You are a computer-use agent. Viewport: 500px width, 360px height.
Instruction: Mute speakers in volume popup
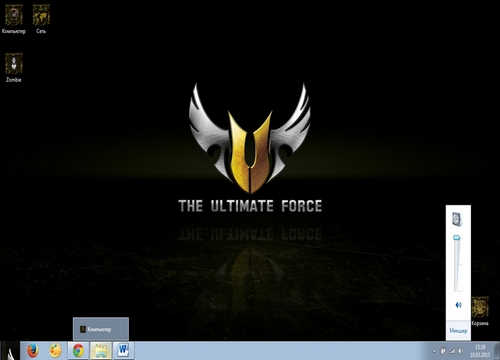pyautogui.click(x=458, y=305)
